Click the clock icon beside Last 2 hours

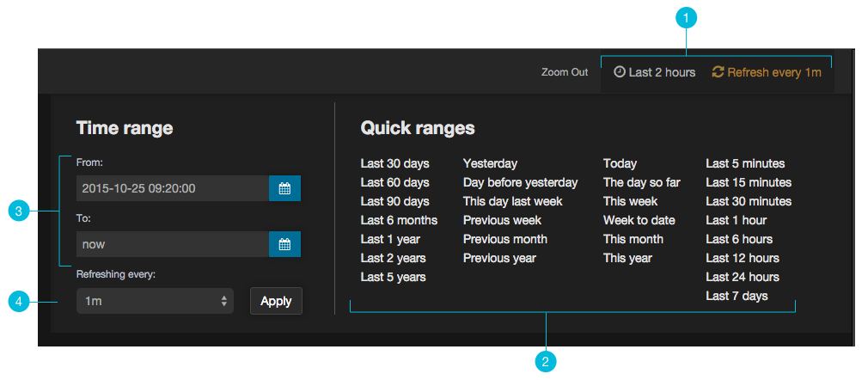click(619, 72)
